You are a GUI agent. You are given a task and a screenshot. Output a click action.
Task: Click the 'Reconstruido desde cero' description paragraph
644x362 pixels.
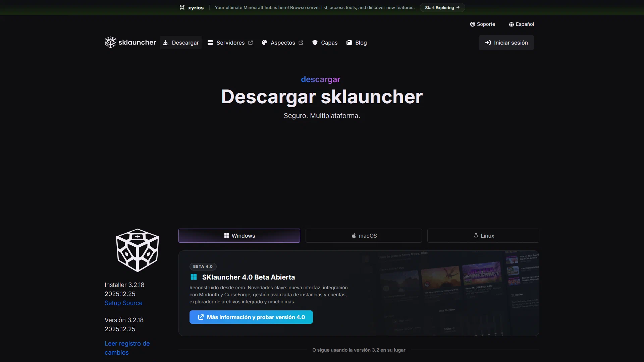[269, 295]
